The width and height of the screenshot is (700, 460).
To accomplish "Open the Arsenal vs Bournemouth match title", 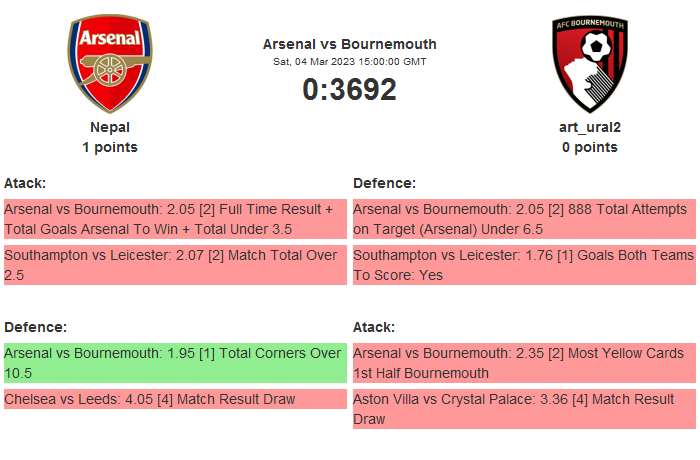I will 349,44.
